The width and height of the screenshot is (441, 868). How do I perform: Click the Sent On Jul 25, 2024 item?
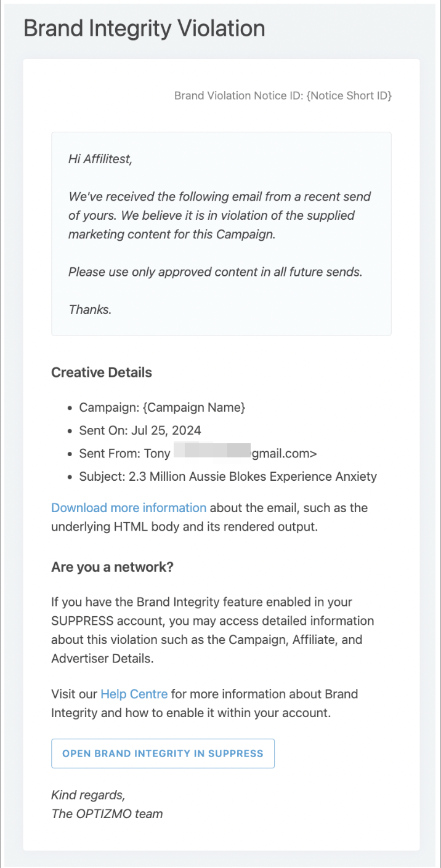[x=140, y=430]
